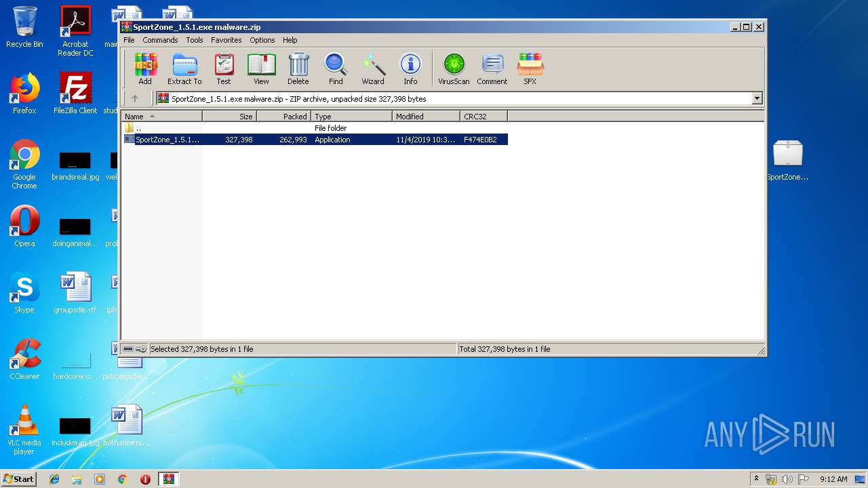Click the drive and key status icon
Screen dimensions: 868x488
[134, 349]
